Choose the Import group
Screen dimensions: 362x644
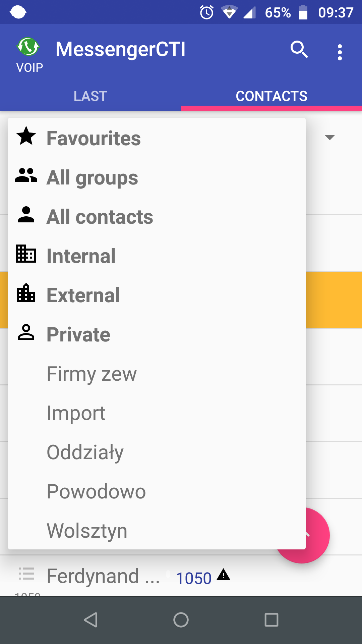[76, 413]
